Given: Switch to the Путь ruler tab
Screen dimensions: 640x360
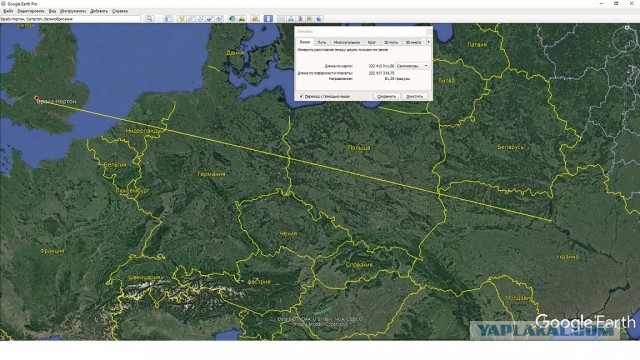Looking at the screenshot, I should [x=322, y=42].
